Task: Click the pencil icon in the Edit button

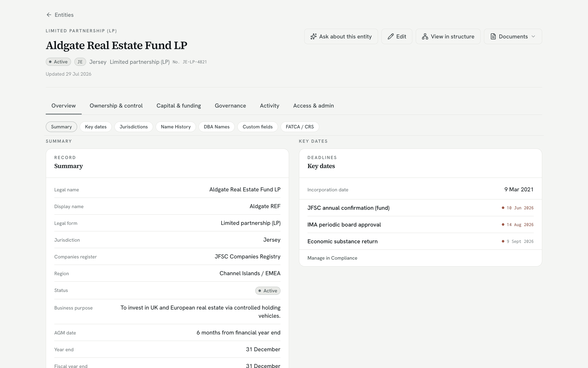Action: 391,37
